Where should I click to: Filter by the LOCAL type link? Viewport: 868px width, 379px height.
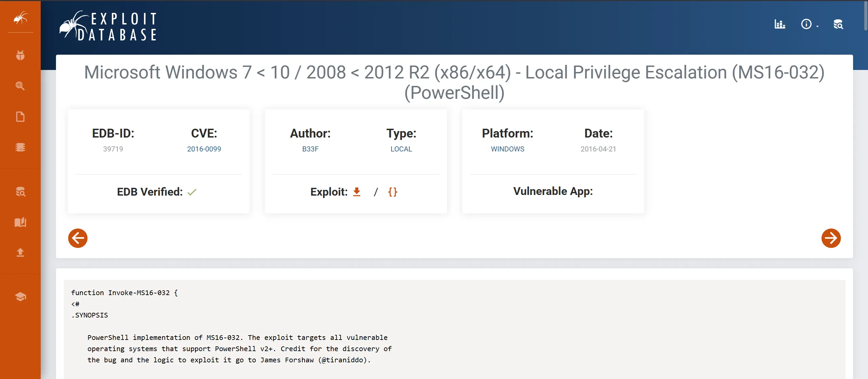(x=401, y=149)
